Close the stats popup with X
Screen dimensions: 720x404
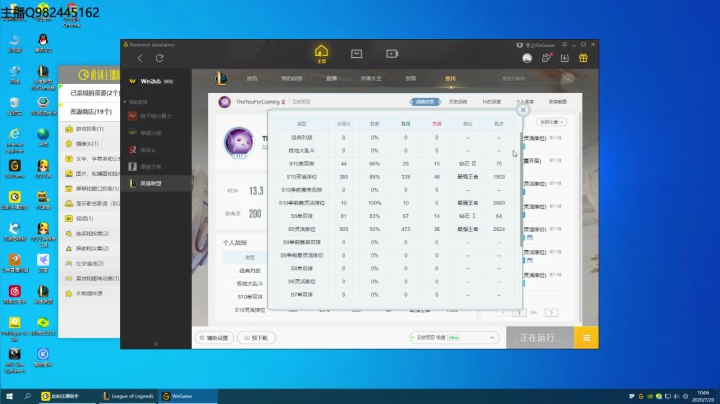pyautogui.click(x=523, y=110)
